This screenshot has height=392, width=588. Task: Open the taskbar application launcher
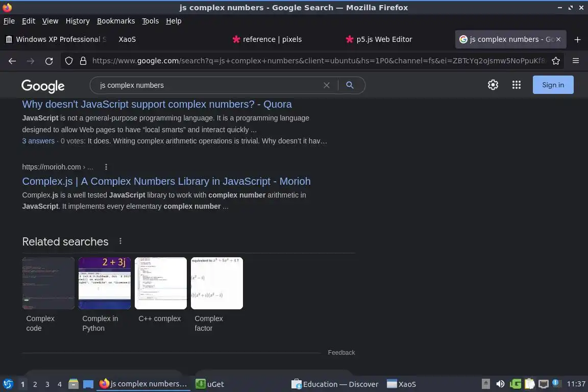tap(8, 384)
